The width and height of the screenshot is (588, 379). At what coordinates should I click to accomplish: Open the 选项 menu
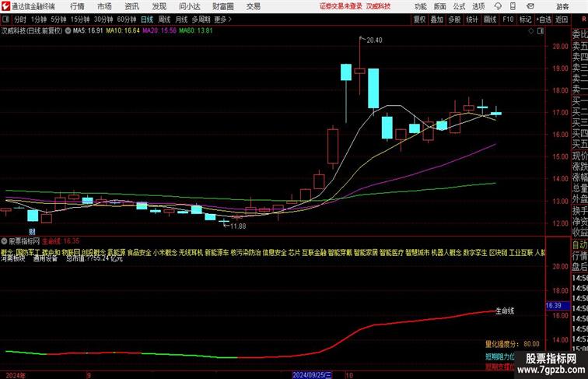[x=478, y=6]
